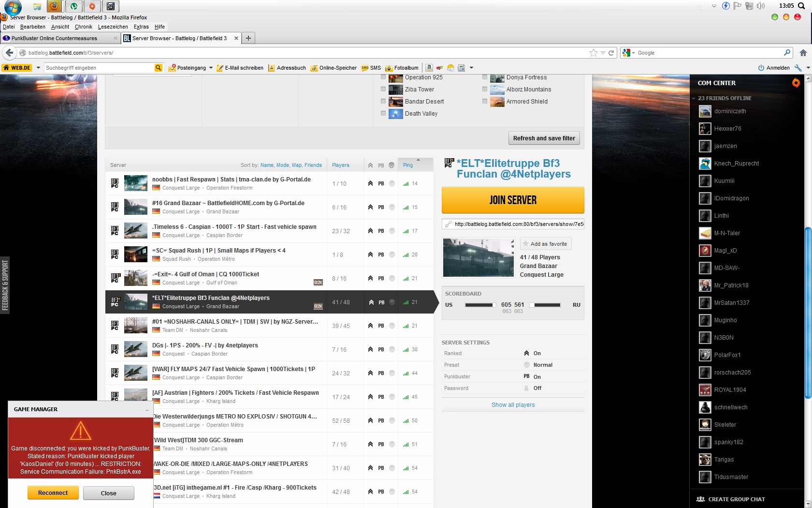812x508 pixels.
Task: Enable the Ziba Tower map checkbox
Action: (x=383, y=90)
